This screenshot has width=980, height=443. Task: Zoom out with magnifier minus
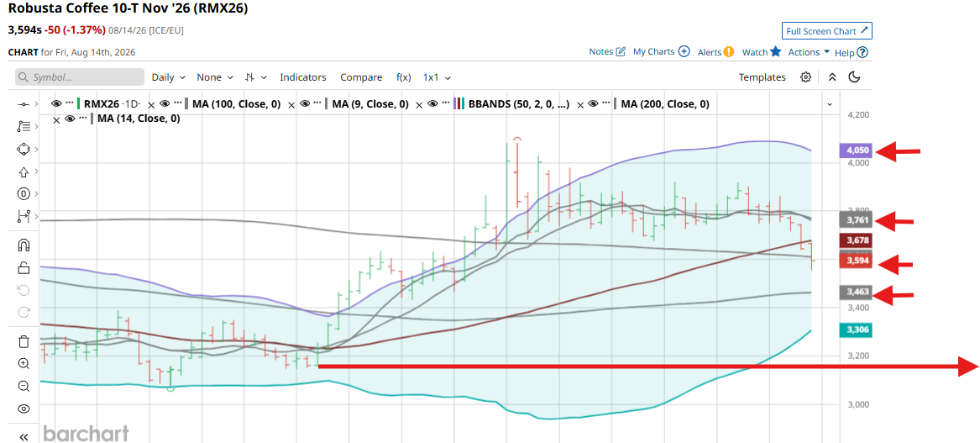coord(24,386)
